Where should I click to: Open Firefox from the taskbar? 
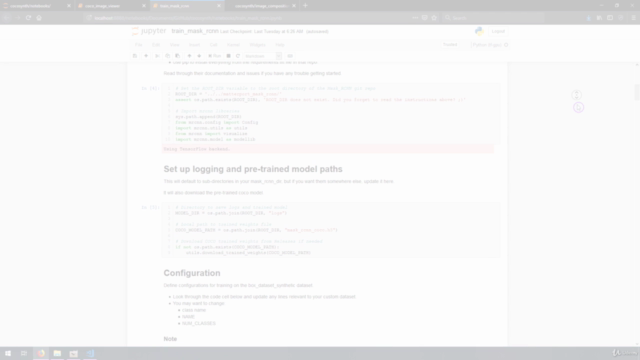click(41, 353)
